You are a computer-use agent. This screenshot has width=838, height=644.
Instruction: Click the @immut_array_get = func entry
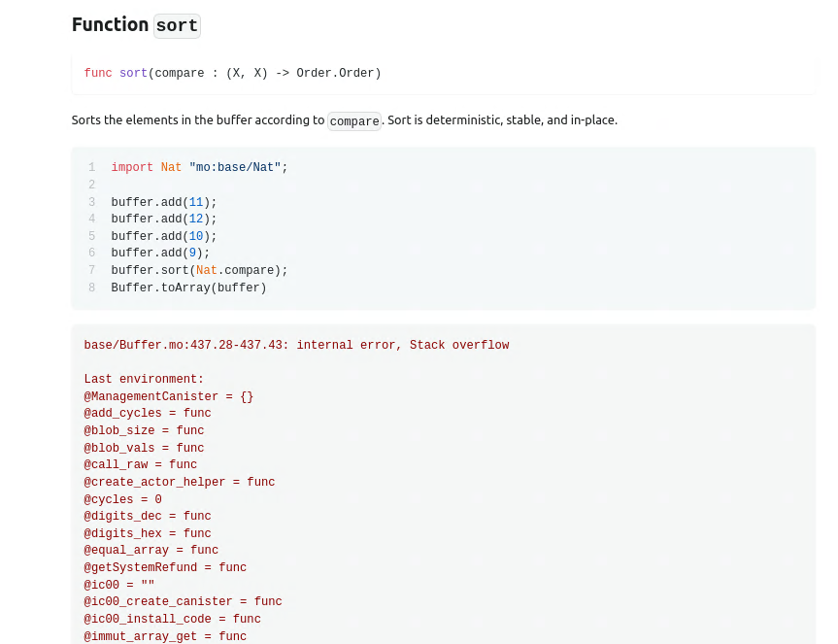tap(165, 636)
